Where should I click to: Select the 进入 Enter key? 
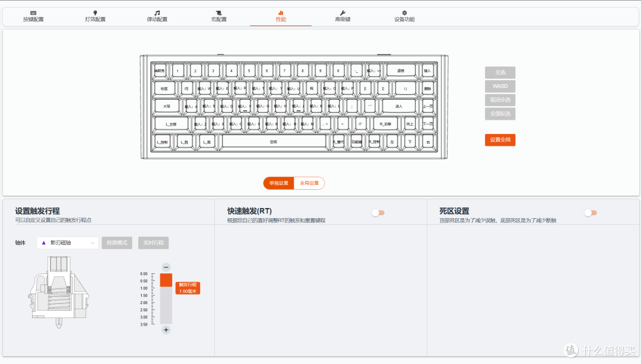point(399,106)
